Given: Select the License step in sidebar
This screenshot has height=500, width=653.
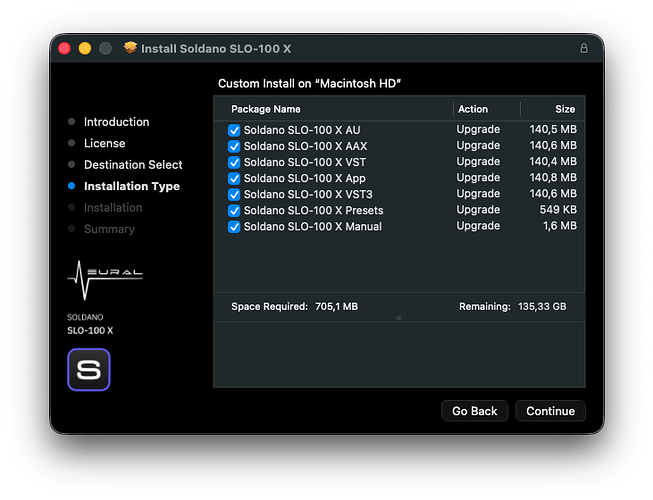Looking at the screenshot, I should click(105, 143).
